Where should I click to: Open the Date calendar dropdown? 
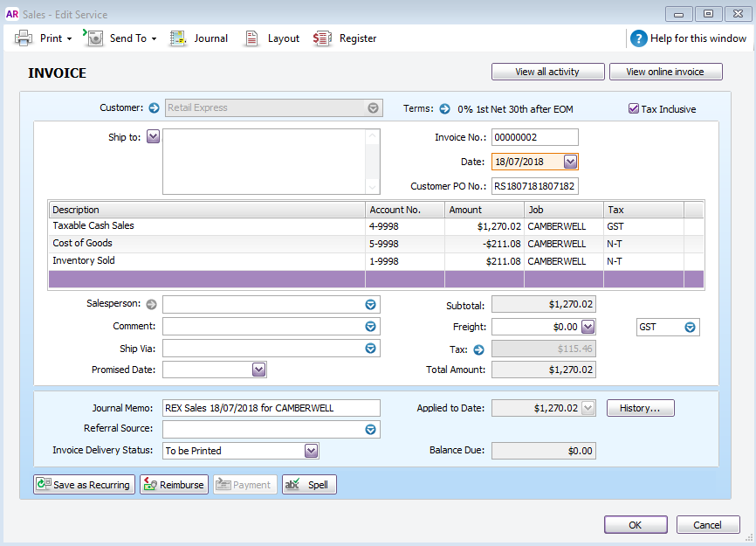click(570, 162)
